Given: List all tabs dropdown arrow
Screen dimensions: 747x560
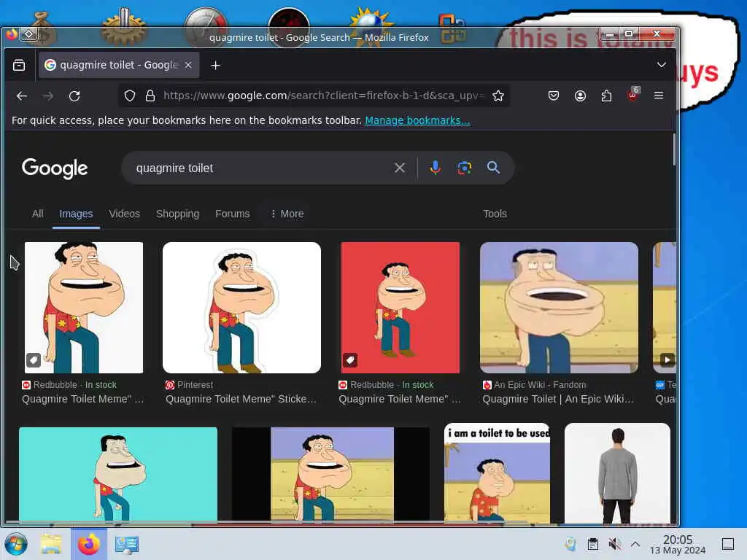Looking at the screenshot, I should 661,65.
